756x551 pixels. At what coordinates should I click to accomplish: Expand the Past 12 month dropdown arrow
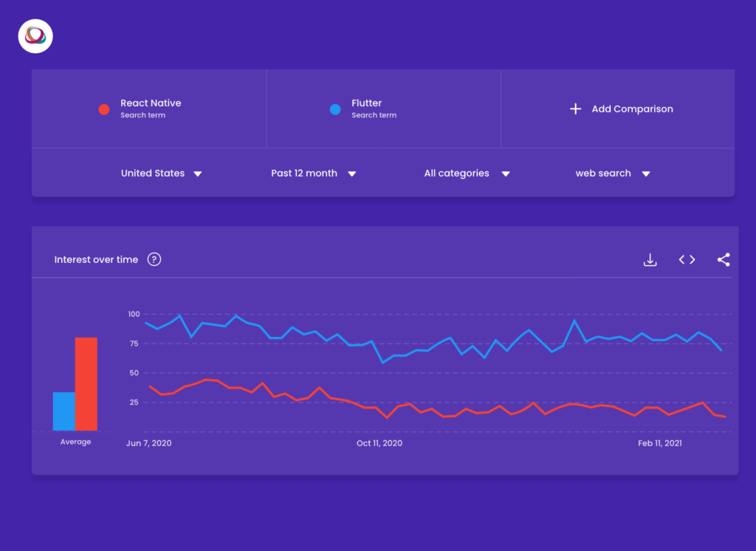(x=352, y=174)
